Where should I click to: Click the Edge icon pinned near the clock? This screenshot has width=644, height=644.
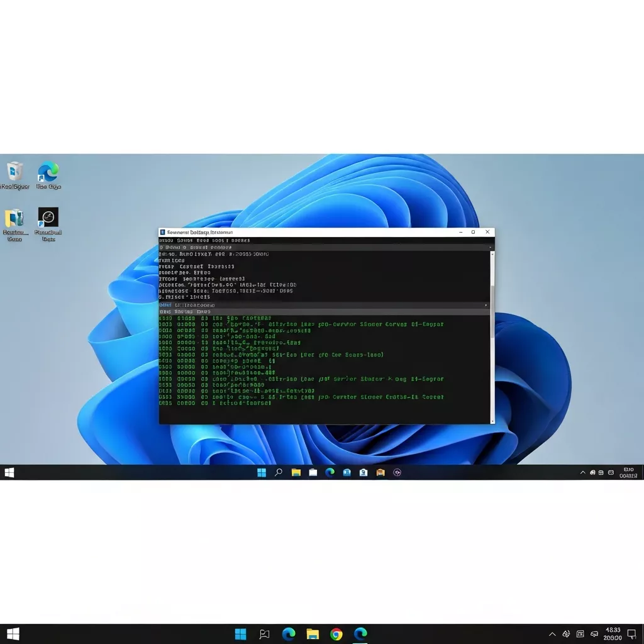point(359,634)
